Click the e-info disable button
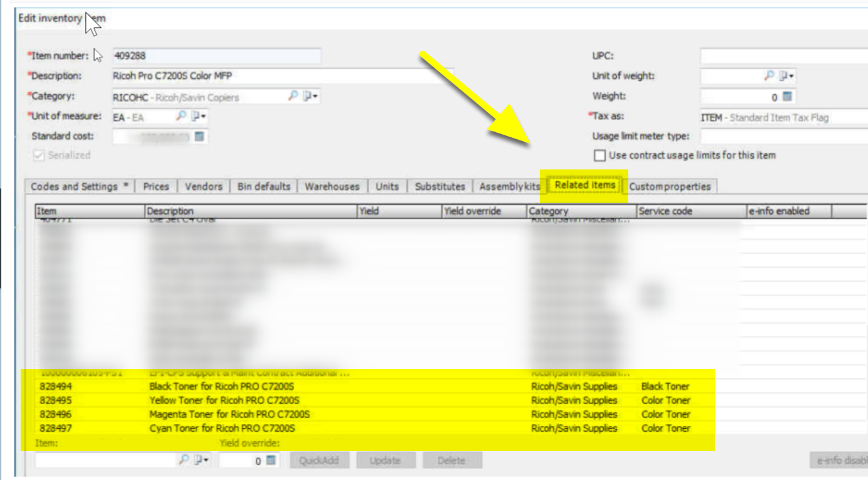The image size is (868, 480). click(x=838, y=460)
